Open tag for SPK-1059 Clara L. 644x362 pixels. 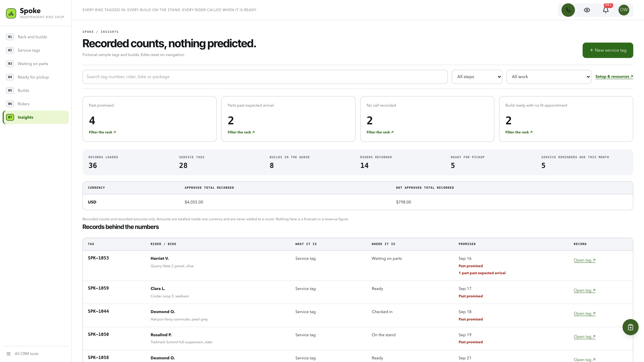click(x=584, y=290)
